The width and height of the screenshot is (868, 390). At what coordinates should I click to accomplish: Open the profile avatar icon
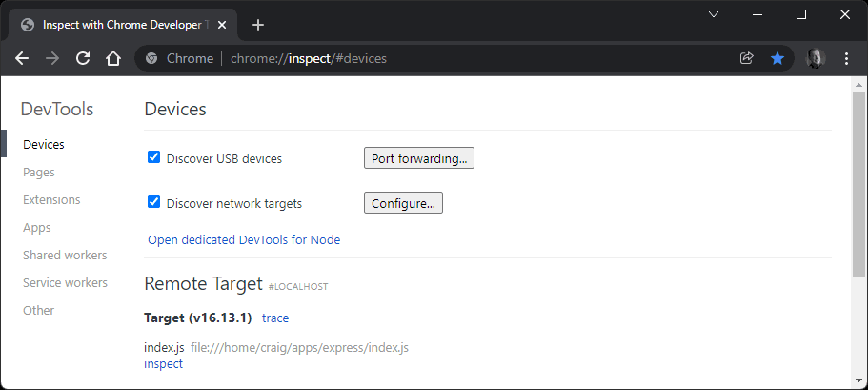point(816,58)
